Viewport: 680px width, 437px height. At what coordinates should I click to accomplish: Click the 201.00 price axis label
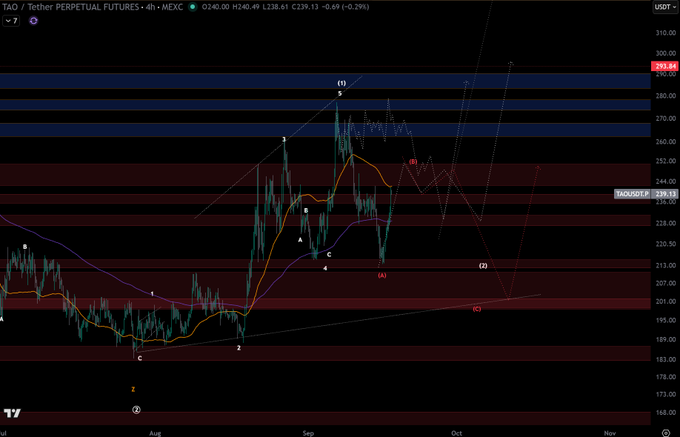pos(666,301)
